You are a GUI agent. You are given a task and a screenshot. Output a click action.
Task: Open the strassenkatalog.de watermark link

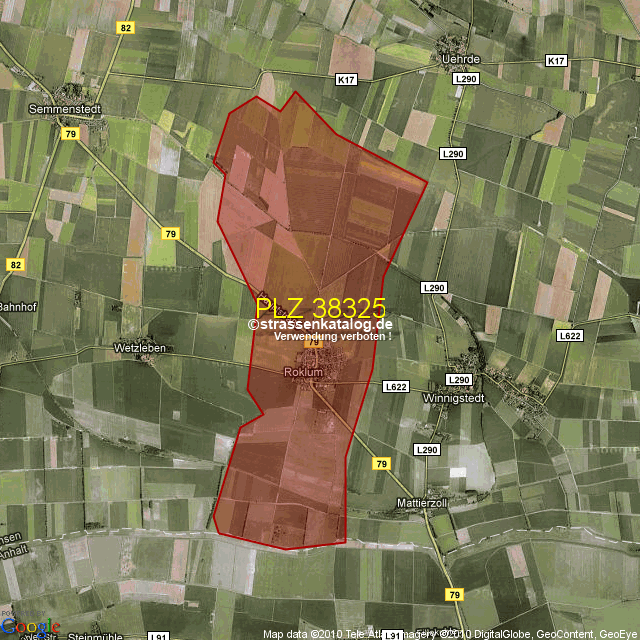pos(320,324)
